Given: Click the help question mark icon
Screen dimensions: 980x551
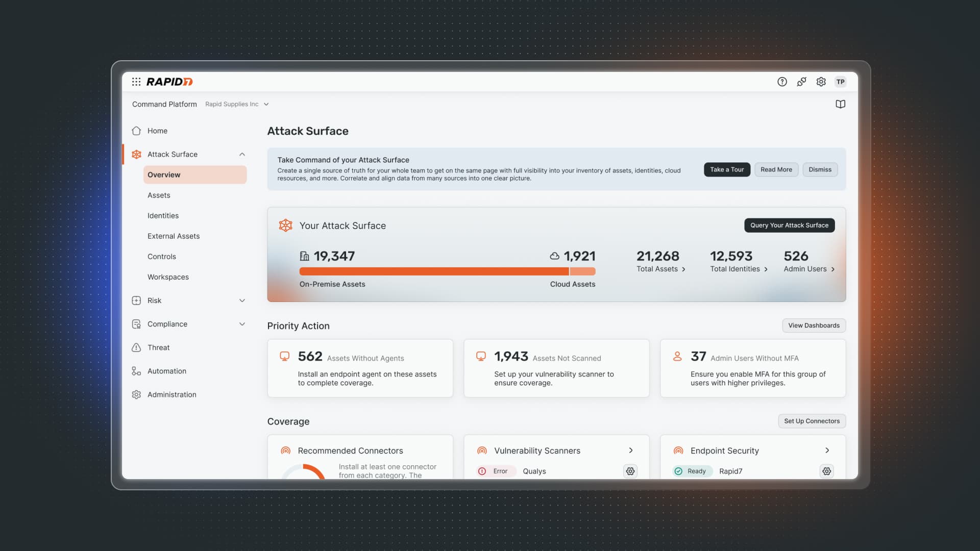Looking at the screenshot, I should [782, 82].
